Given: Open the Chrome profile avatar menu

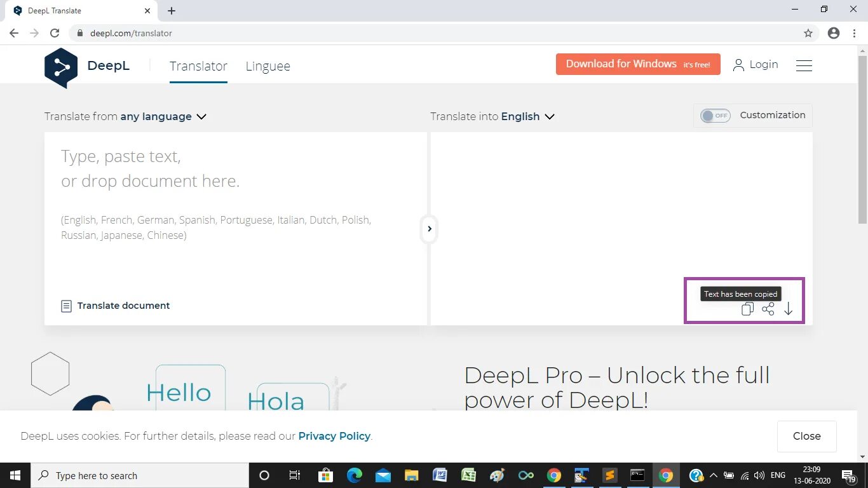Looking at the screenshot, I should 834,33.
